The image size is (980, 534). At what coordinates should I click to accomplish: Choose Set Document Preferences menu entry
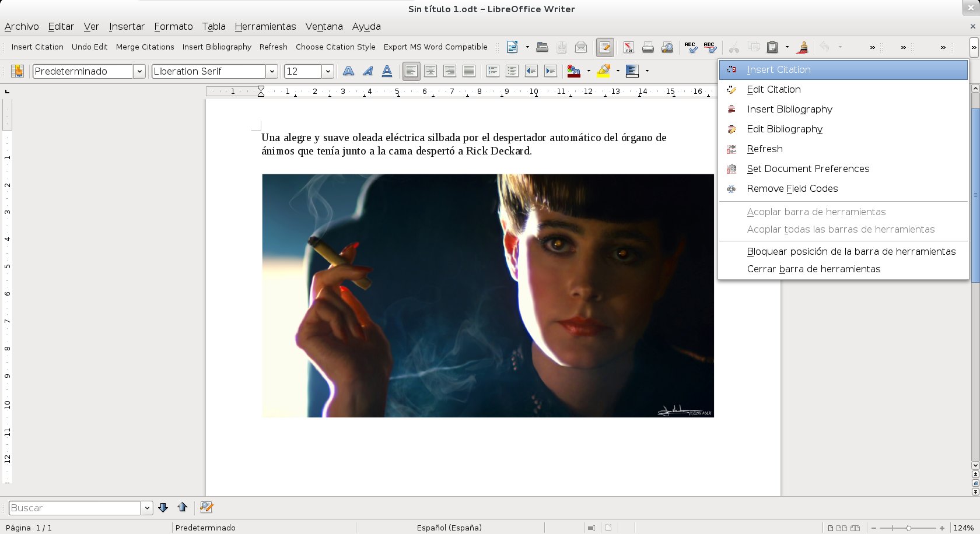click(843, 168)
